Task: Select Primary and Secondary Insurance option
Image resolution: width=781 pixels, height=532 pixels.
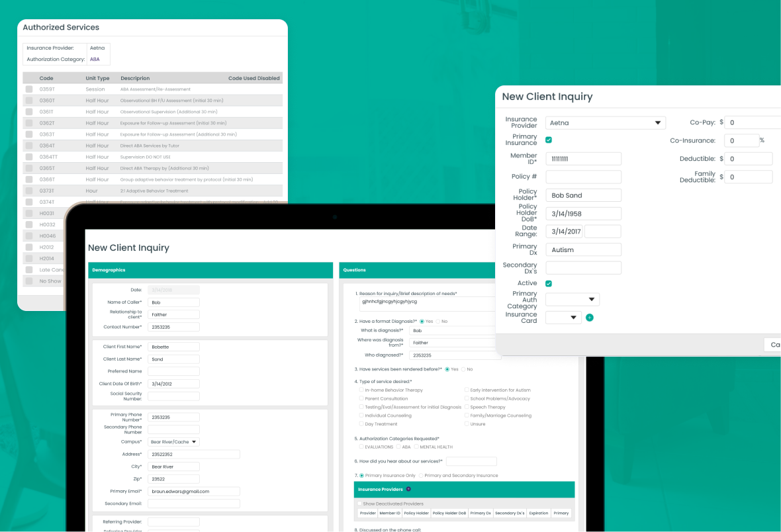Action: tap(421, 475)
